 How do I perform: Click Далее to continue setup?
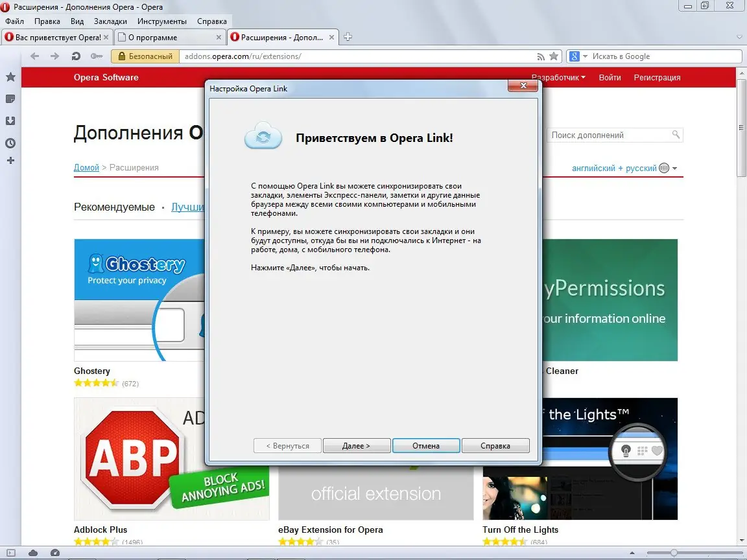[x=357, y=446]
